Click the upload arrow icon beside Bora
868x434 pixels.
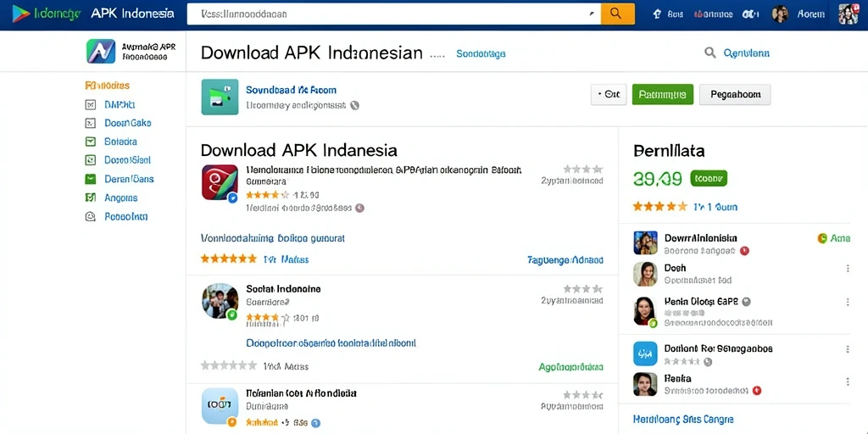tap(657, 14)
